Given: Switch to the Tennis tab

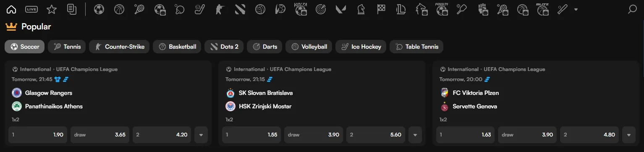Looking at the screenshot, I should click(67, 47).
